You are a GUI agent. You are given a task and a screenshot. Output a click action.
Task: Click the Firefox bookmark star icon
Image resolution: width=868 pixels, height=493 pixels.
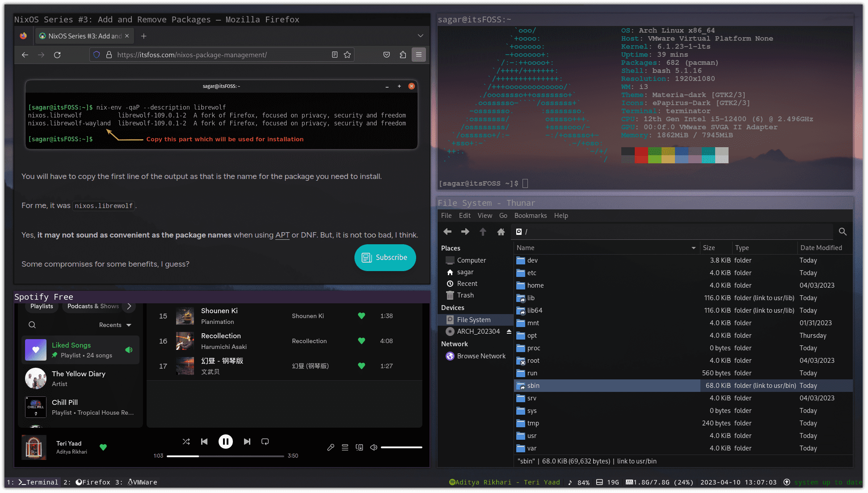pyautogui.click(x=347, y=54)
